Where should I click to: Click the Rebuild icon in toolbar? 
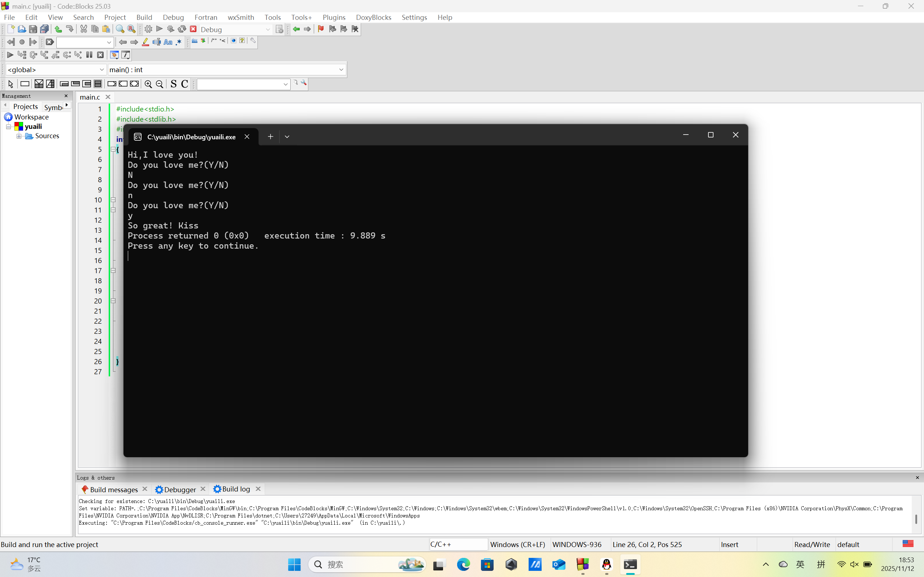tap(182, 29)
